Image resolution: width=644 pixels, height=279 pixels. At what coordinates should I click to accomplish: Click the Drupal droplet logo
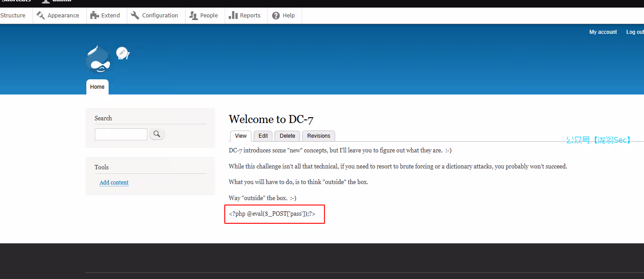click(98, 60)
